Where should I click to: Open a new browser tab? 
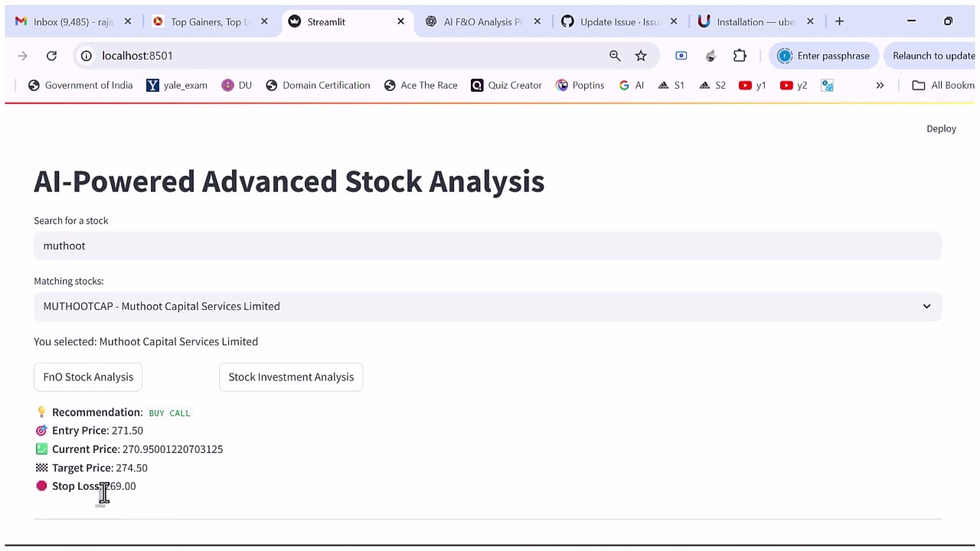839,21
